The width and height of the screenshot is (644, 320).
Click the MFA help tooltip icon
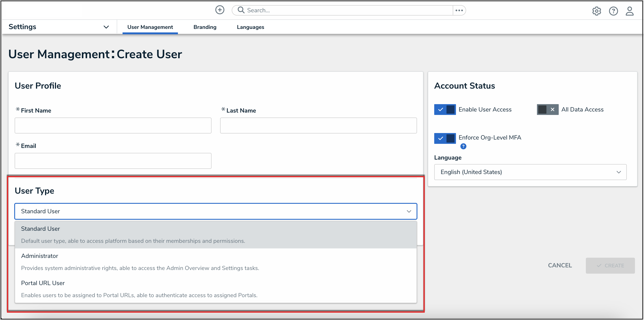[x=463, y=146]
